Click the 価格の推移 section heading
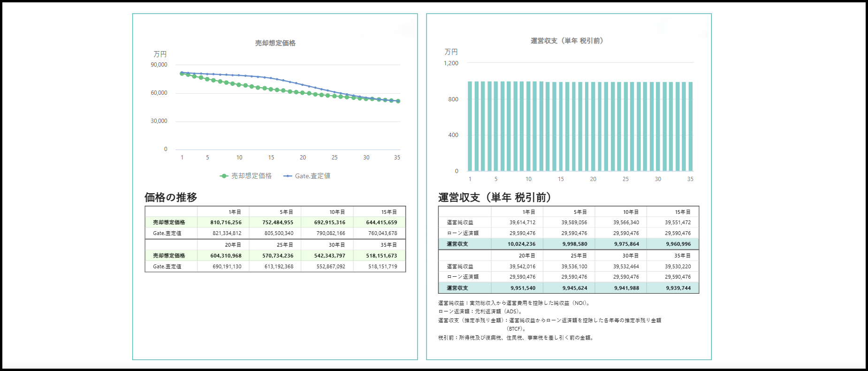Image resolution: width=868 pixels, height=371 pixels. [171, 197]
